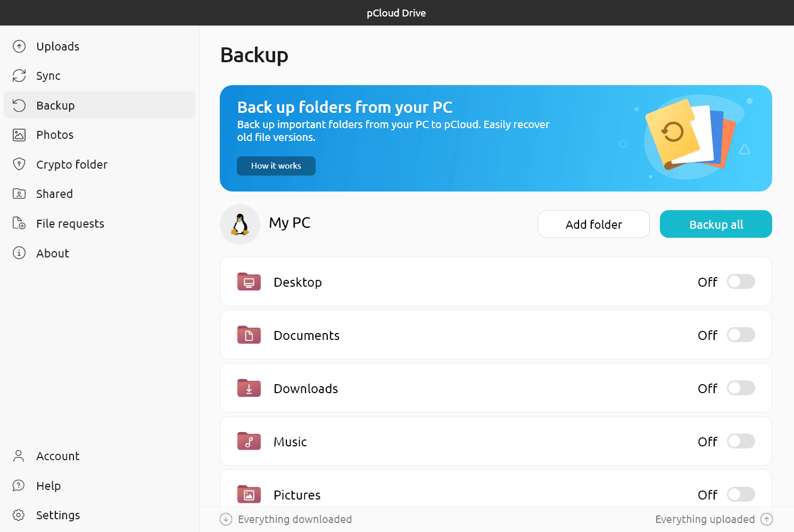Enable backup toggle for Documents

click(741, 335)
